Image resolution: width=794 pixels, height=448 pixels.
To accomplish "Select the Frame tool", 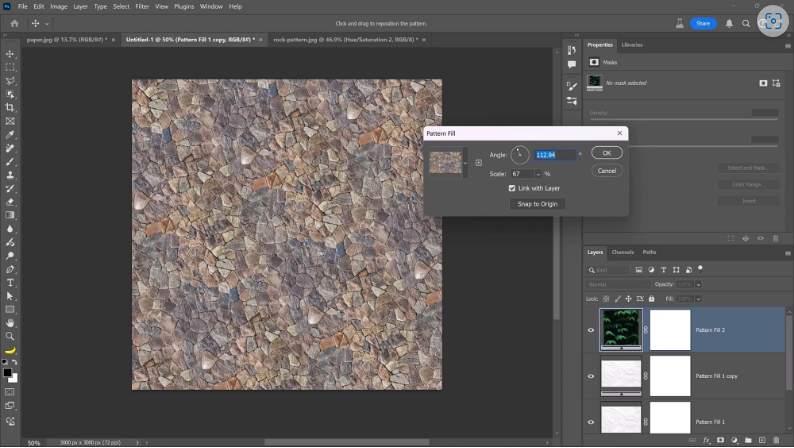I will pos(10,121).
